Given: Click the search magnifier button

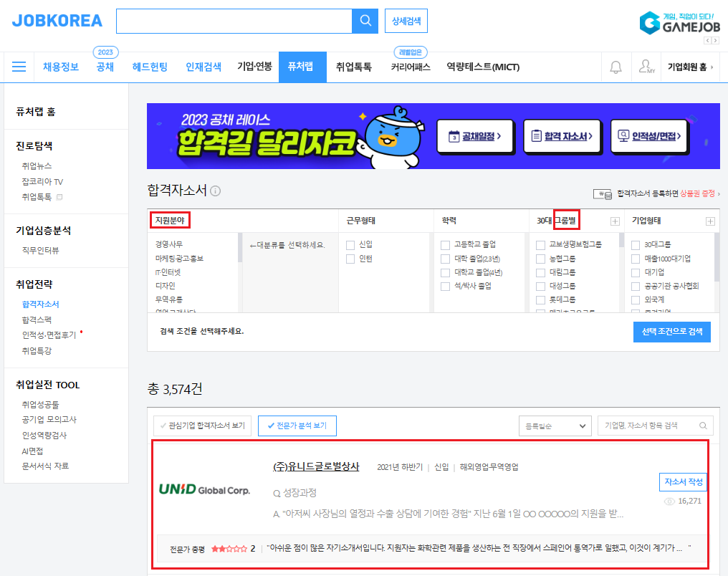Looking at the screenshot, I should click(365, 21).
